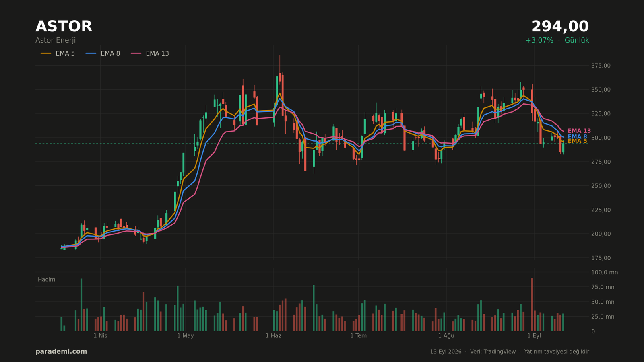Click the 1 Tem date label

[358, 336]
